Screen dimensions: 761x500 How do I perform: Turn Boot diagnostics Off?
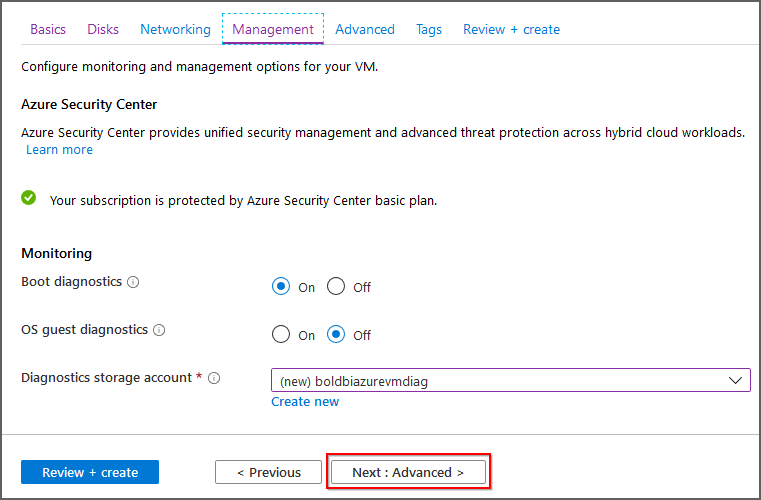click(x=336, y=286)
